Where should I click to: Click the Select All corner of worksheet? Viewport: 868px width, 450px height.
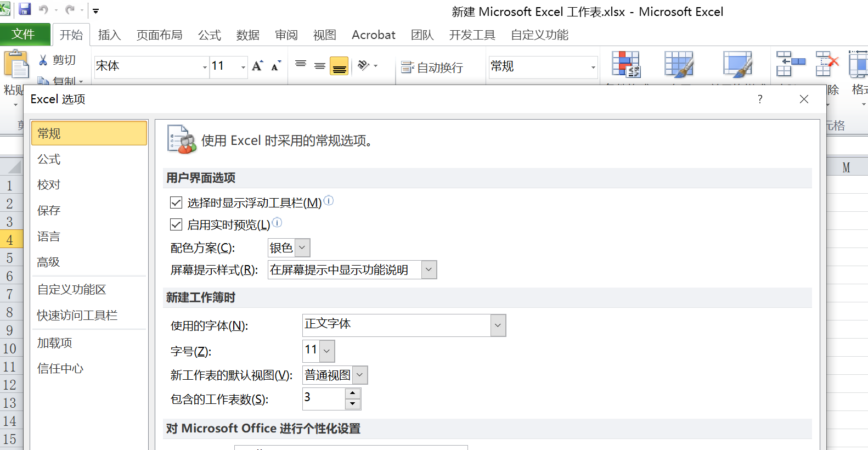(11, 166)
